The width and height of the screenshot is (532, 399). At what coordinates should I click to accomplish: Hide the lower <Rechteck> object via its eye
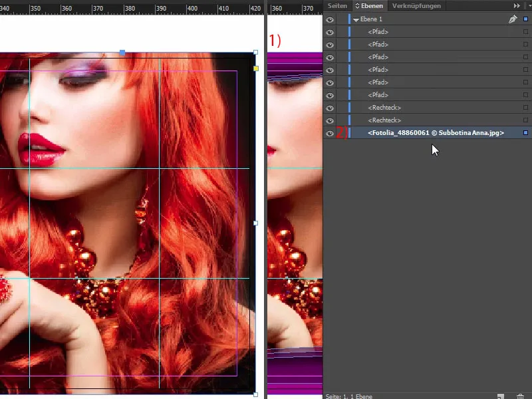coord(329,121)
